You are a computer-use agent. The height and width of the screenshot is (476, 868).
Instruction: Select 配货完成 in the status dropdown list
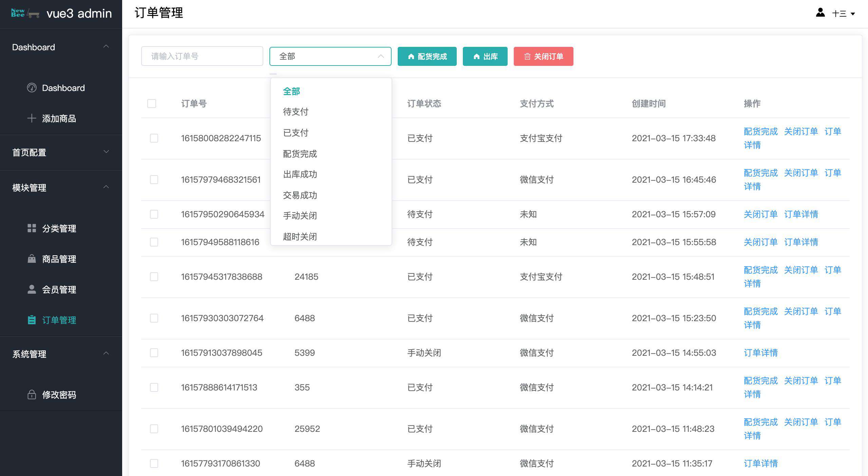click(331, 154)
